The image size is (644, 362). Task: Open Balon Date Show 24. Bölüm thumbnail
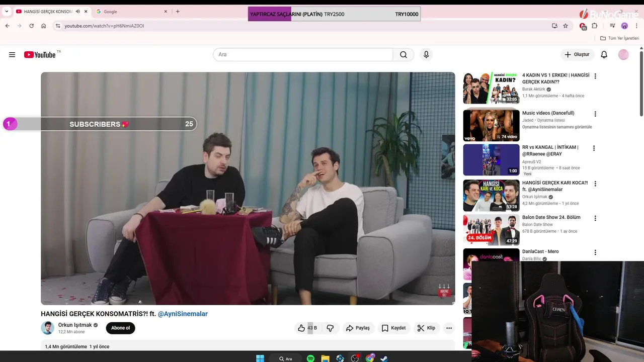tap(491, 230)
